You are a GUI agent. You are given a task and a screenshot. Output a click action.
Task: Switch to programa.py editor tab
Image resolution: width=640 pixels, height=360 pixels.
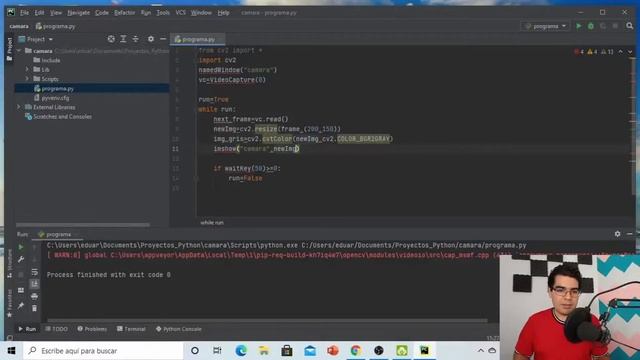point(198,39)
